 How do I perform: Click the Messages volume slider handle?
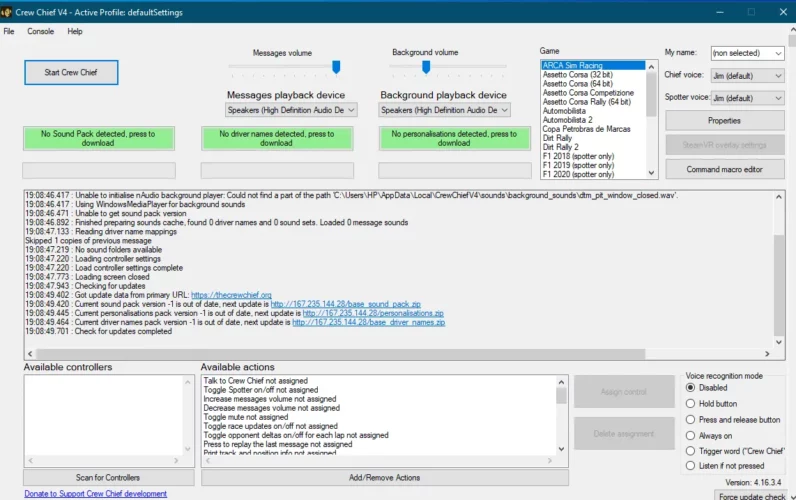pyautogui.click(x=336, y=67)
